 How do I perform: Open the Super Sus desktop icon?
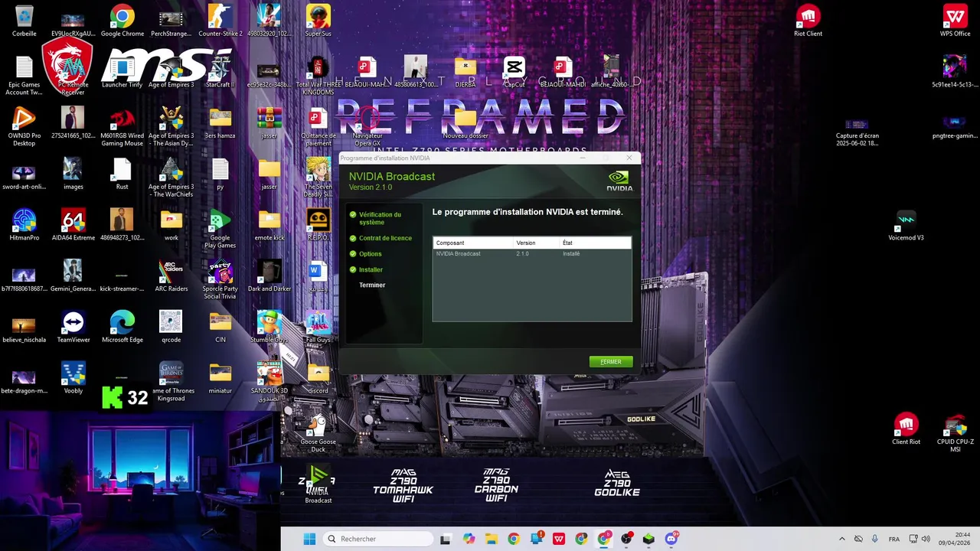(318, 21)
